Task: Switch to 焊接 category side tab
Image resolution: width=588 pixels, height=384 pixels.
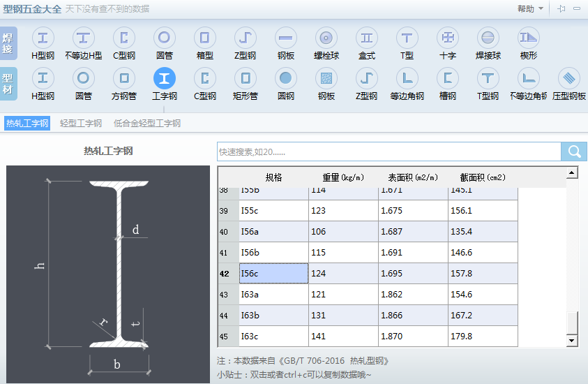Action: tap(8, 43)
